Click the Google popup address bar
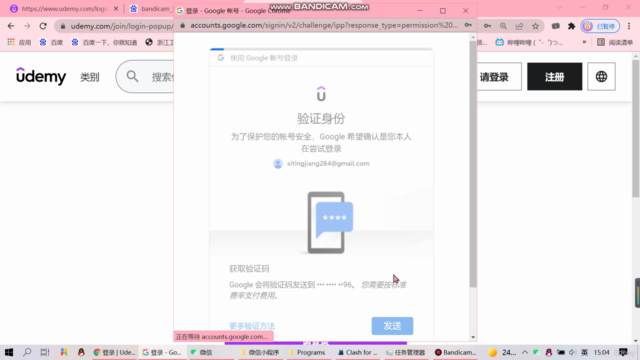640x360 pixels. (324, 25)
